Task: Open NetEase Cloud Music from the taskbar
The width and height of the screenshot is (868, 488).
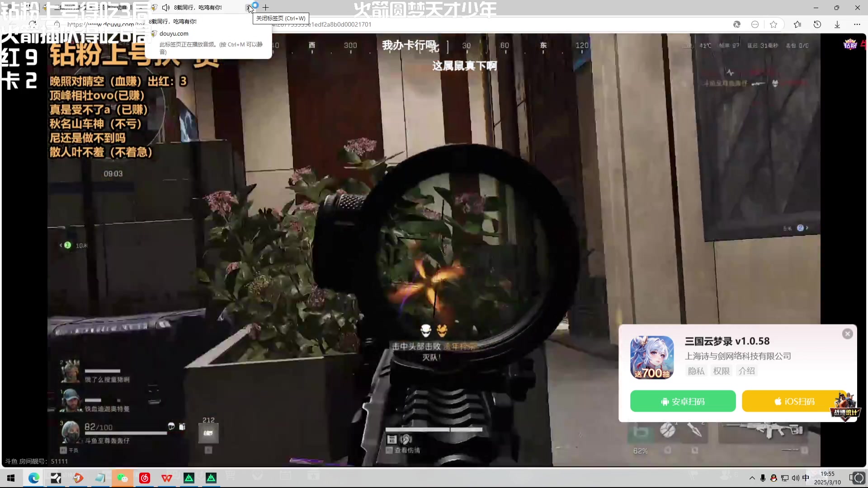Action: point(145,478)
